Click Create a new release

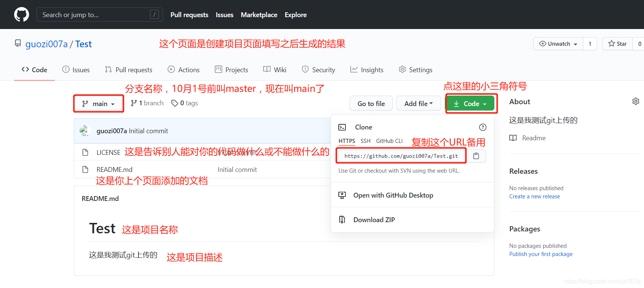[x=535, y=196]
